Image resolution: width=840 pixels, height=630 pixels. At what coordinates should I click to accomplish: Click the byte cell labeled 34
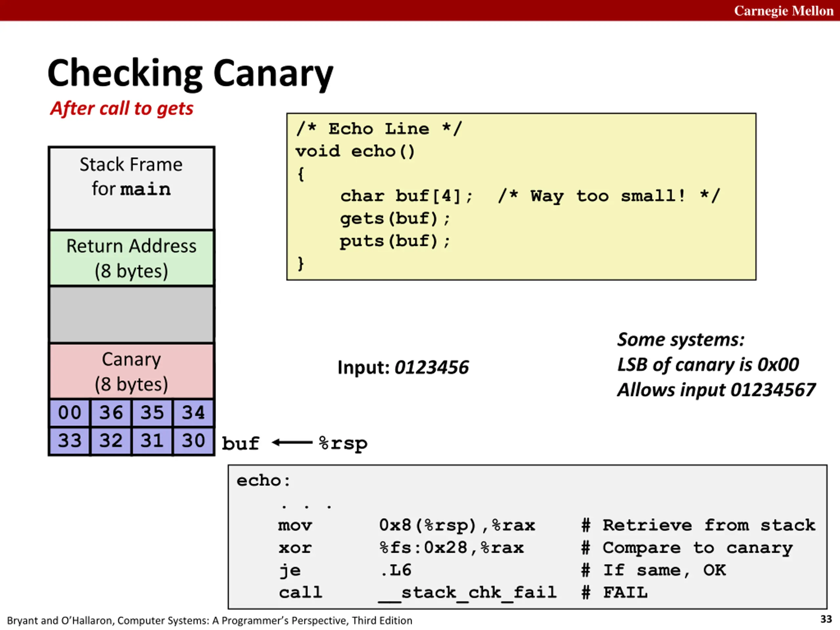[x=194, y=412]
